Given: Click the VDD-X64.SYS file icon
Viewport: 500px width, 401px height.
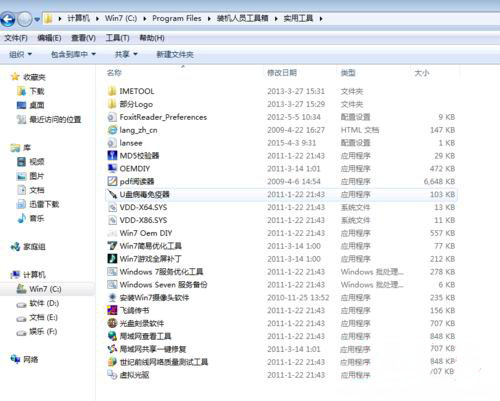Looking at the screenshot, I should 112,207.
